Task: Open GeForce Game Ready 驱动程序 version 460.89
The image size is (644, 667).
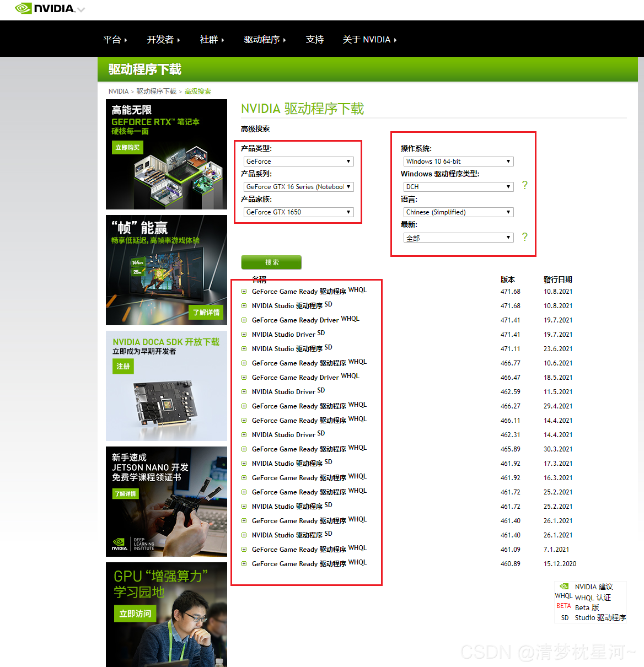Action: click(299, 564)
